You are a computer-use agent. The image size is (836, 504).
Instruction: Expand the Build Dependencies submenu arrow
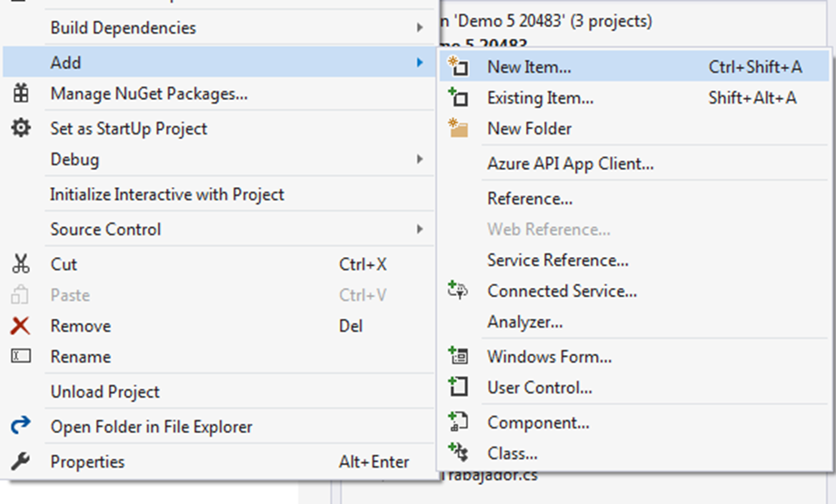420,28
